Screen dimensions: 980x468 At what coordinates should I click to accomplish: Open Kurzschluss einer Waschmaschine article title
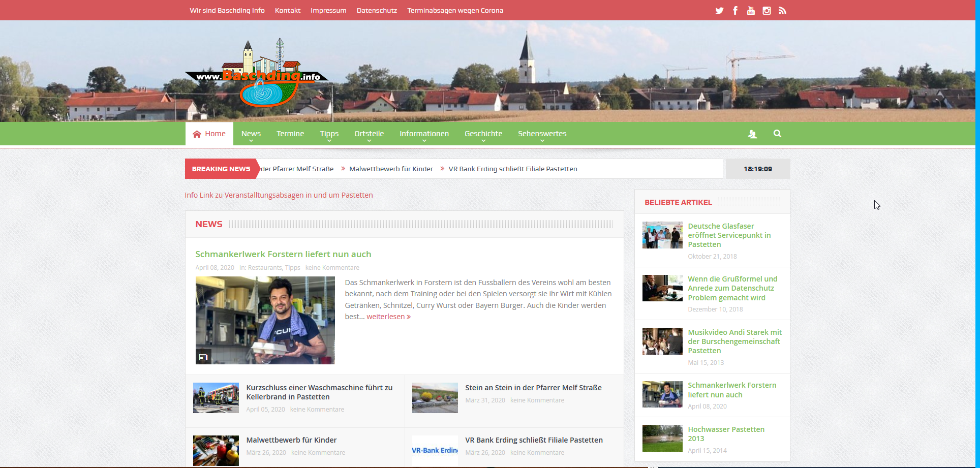click(x=319, y=392)
